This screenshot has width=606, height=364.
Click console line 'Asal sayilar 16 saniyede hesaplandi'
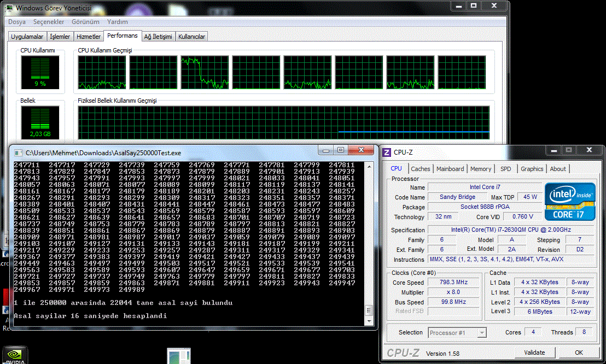pyautogui.click(x=90, y=316)
